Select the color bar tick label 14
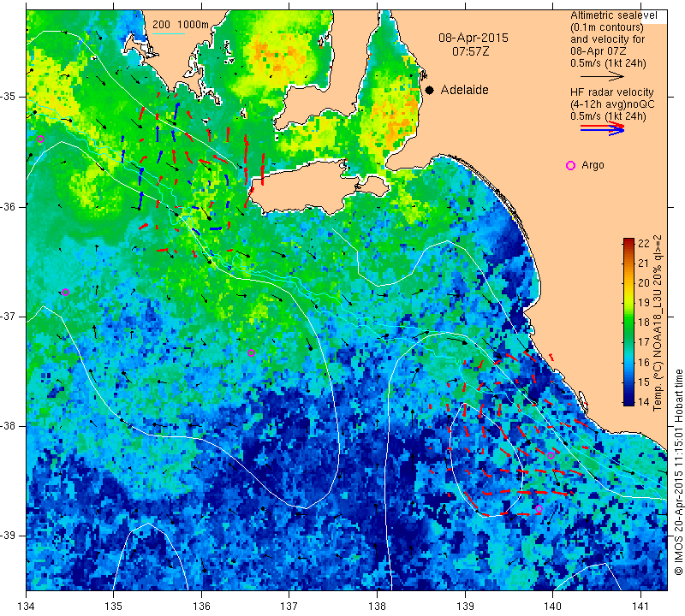The image size is (685, 616). pyautogui.click(x=644, y=401)
